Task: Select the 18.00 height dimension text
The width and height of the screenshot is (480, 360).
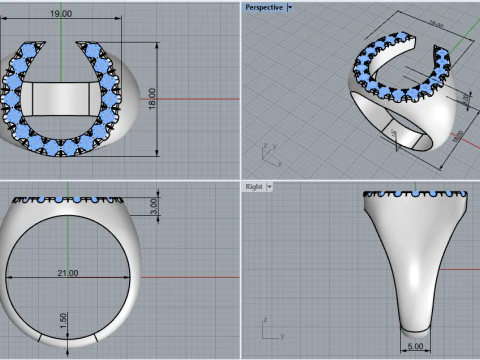Action: point(152,99)
